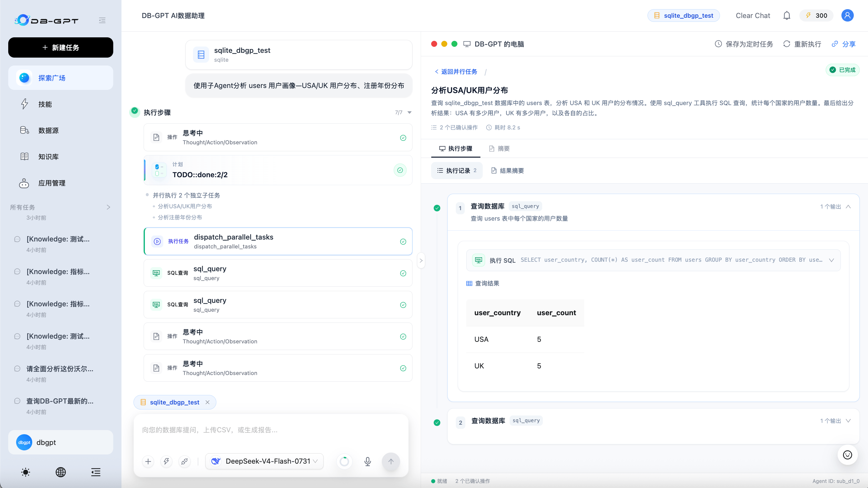Click the bottom sidebar indent icon
Image resolution: width=868 pixels, height=488 pixels.
click(x=96, y=472)
